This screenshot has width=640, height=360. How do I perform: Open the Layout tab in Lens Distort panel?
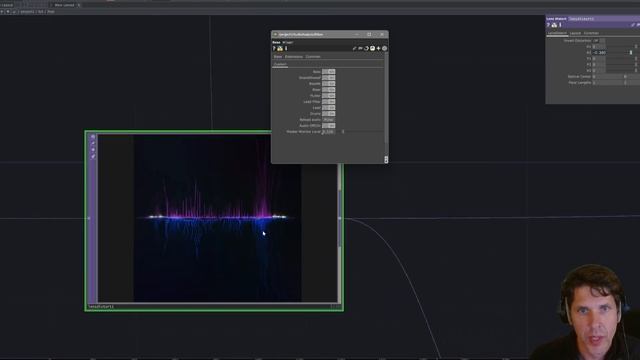point(575,33)
